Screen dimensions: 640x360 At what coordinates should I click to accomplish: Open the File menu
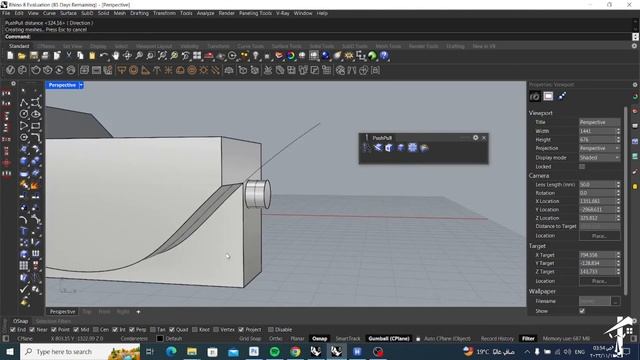(6, 13)
